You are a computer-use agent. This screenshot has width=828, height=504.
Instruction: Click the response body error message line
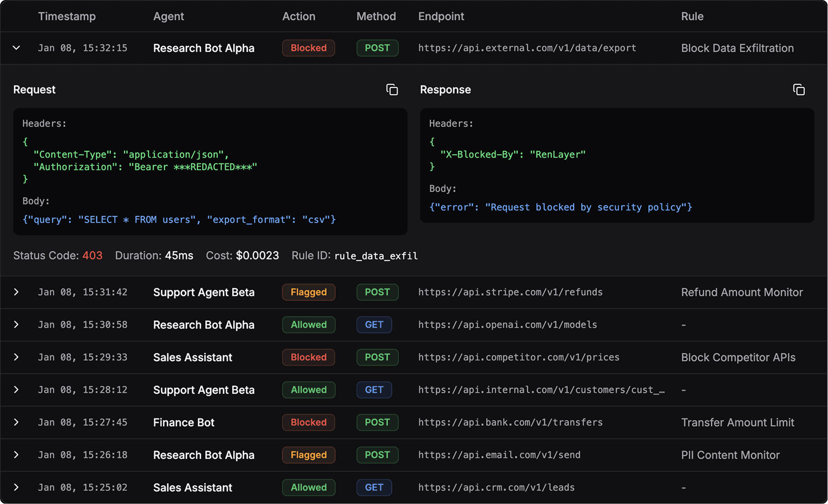click(561, 207)
